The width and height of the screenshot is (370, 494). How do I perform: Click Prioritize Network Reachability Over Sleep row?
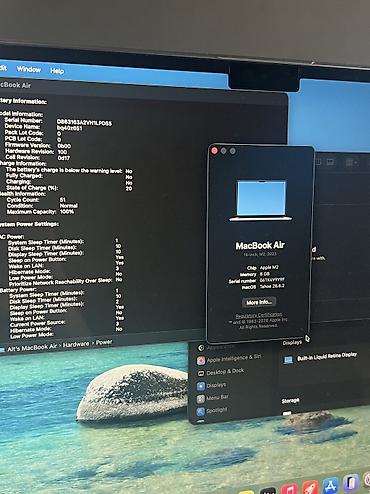tap(65, 282)
